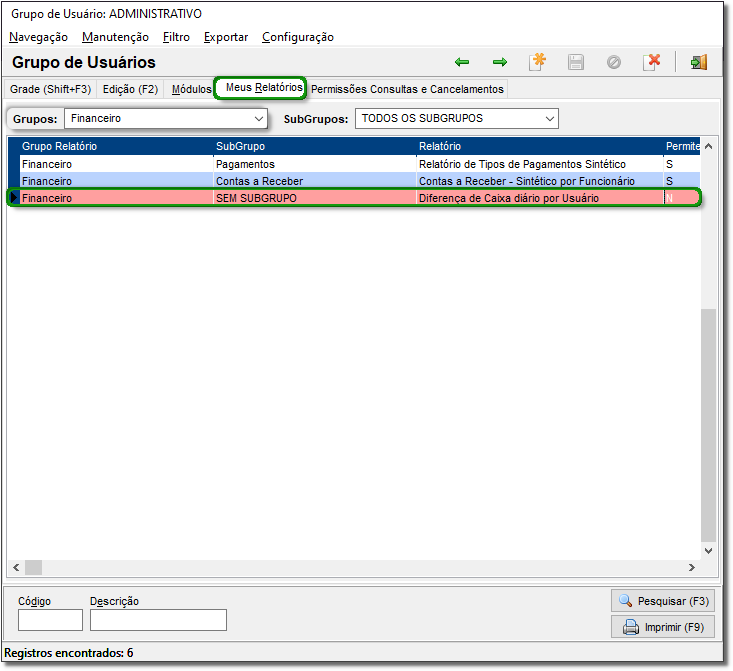Open the Filtro menu
Screen dimensions: 733x671
[176, 37]
